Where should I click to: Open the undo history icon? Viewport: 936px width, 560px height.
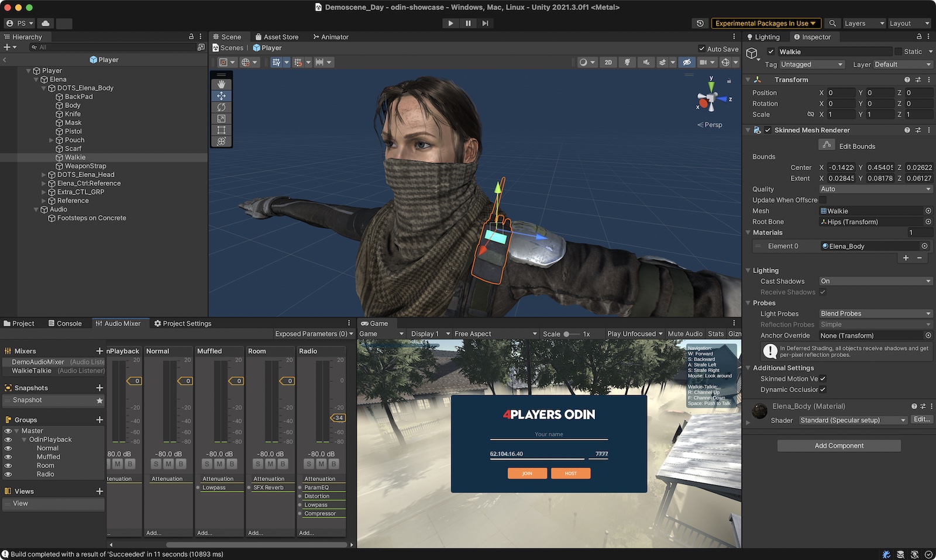click(700, 23)
